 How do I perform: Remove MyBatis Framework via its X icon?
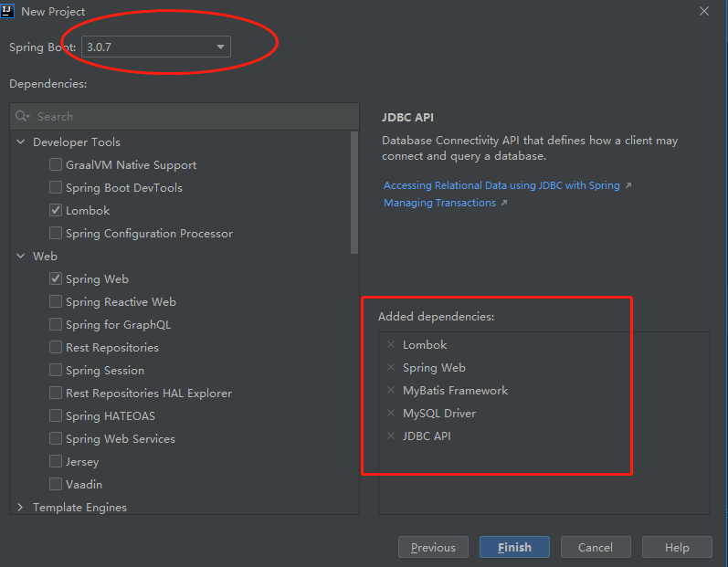(x=391, y=391)
